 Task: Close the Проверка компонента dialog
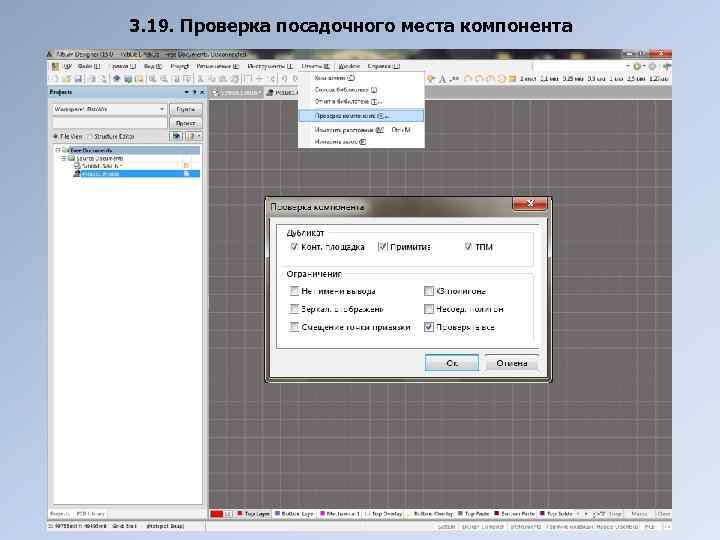pyautogui.click(x=530, y=203)
